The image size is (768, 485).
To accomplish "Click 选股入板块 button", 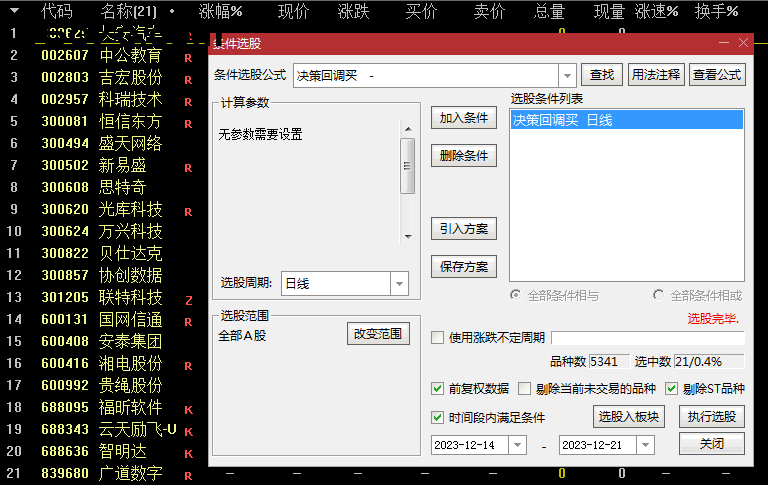I will pyautogui.click(x=628, y=416).
